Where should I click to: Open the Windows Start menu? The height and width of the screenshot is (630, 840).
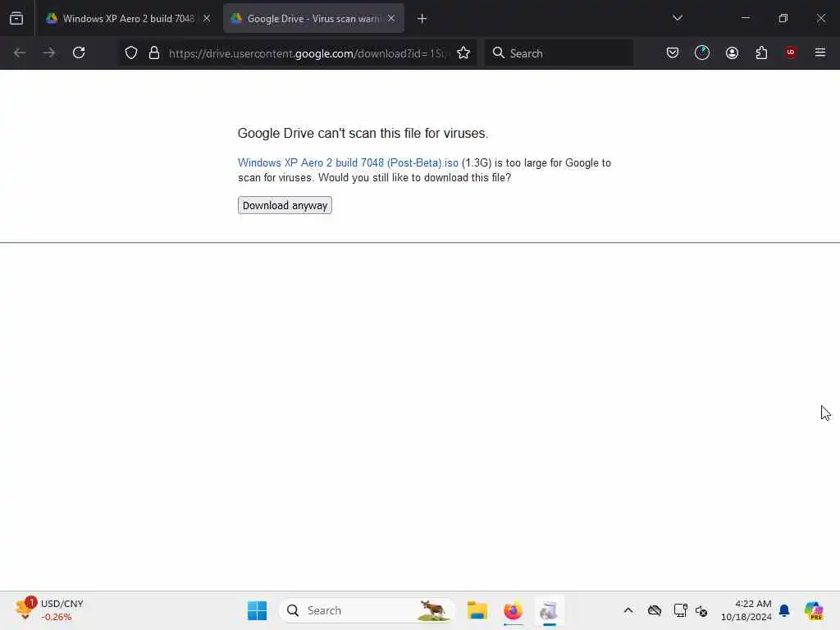[x=257, y=610]
